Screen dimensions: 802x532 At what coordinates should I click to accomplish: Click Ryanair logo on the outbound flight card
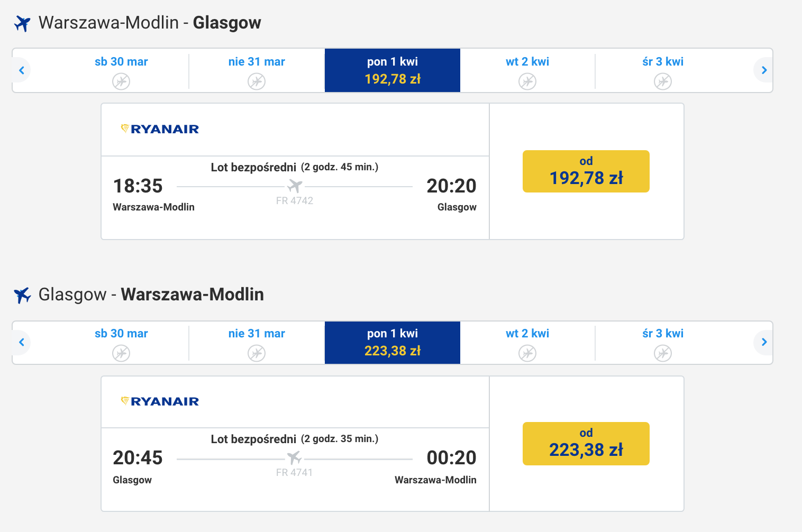tap(160, 129)
